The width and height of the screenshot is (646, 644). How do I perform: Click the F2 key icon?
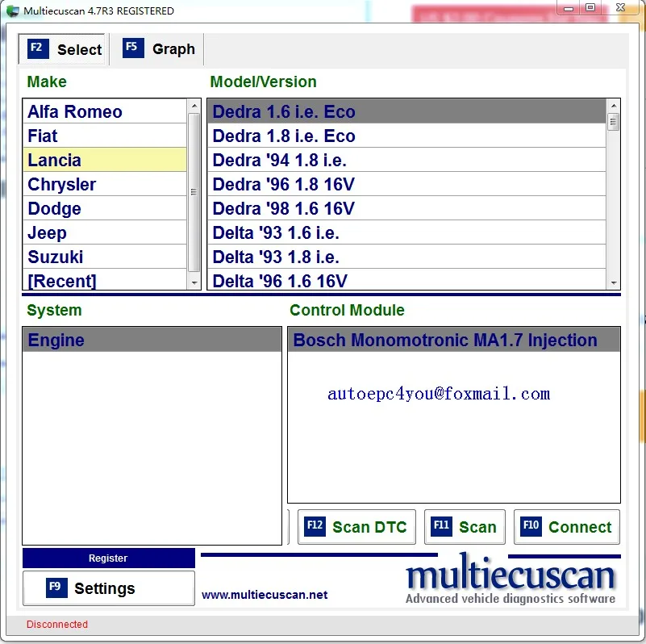point(38,48)
